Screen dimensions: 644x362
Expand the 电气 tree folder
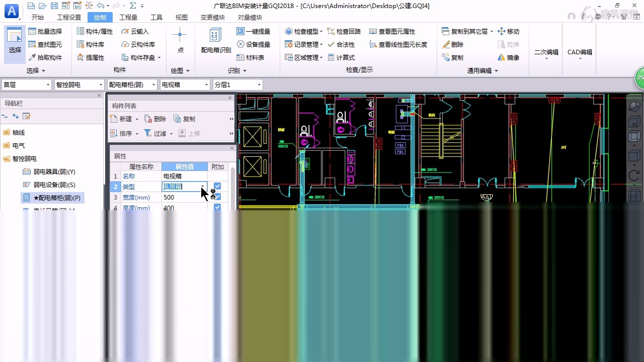point(7,146)
